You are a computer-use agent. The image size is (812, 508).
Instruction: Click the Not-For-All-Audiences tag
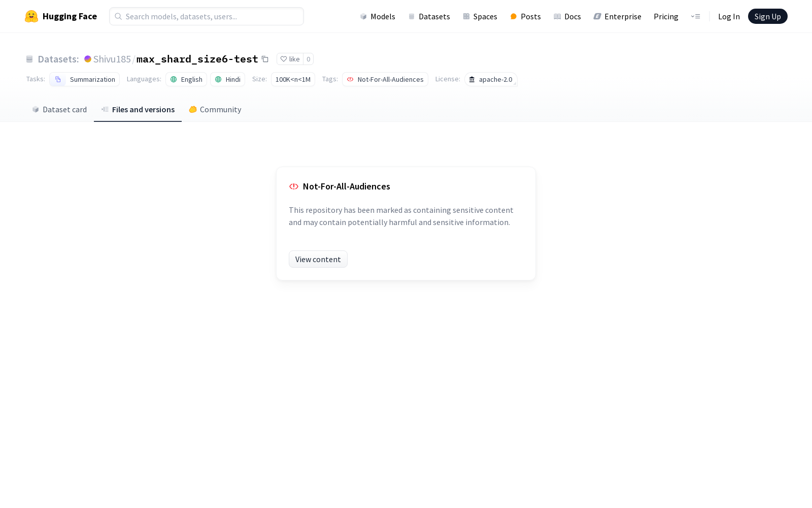385,79
